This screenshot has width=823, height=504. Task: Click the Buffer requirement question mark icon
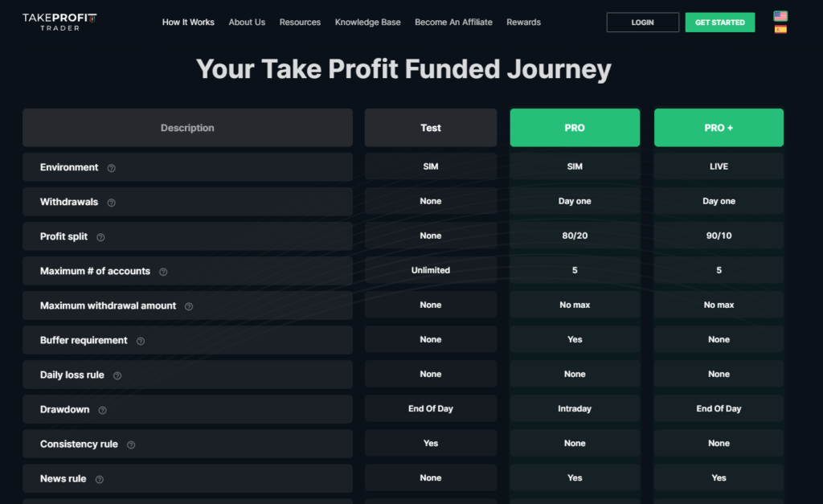[141, 340]
